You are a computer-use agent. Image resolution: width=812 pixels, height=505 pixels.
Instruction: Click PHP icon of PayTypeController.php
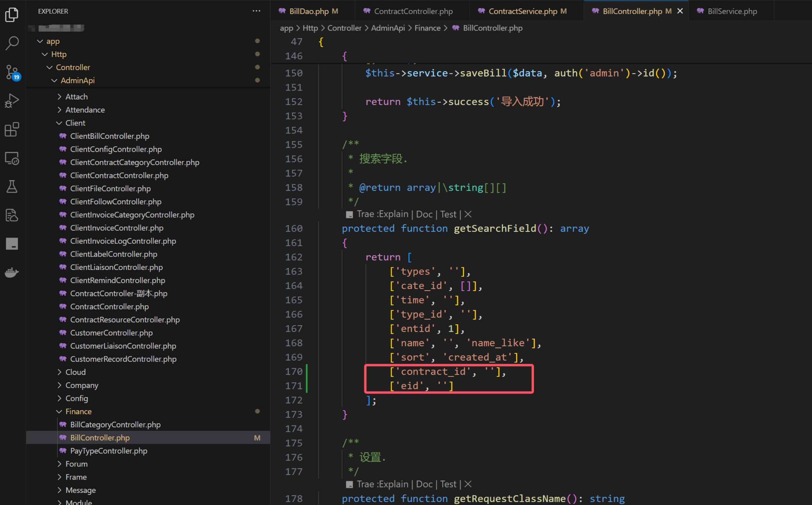point(63,451)
